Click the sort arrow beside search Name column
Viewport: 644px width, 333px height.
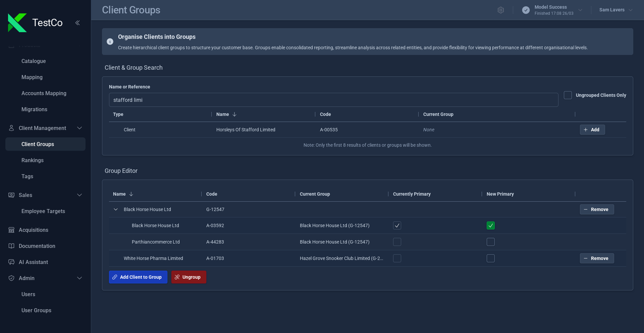coord(234,114)
